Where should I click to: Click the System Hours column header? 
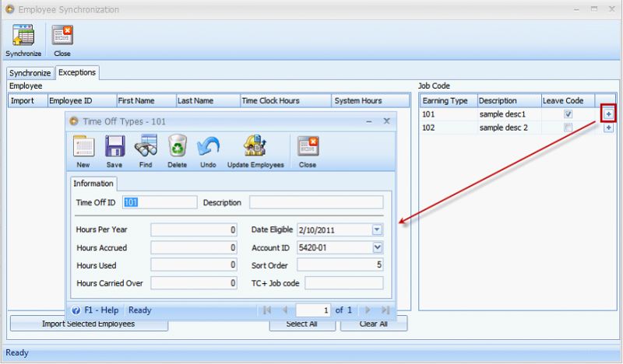click(371, 101)
